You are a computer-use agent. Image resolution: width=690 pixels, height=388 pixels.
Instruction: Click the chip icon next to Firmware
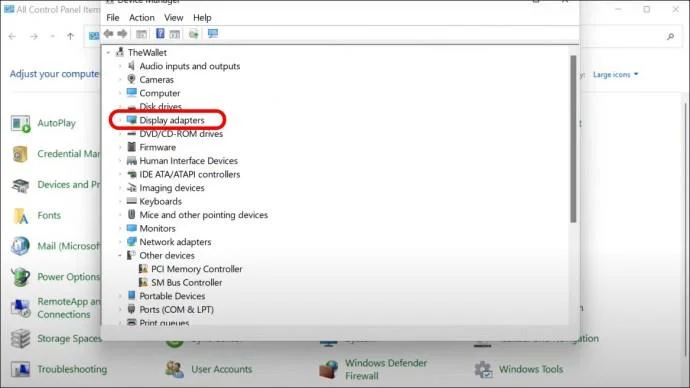pos(131,147)
